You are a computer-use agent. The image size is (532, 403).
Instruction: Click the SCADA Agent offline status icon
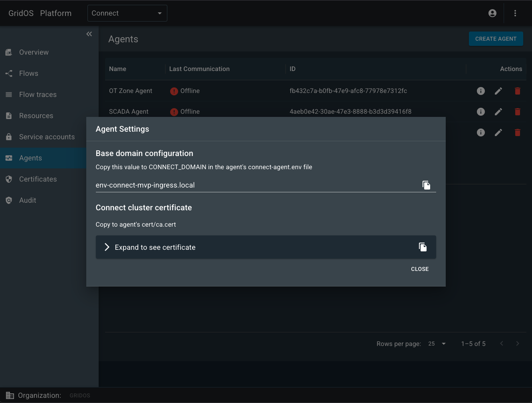pyautogui.click(x=174, y=112)
